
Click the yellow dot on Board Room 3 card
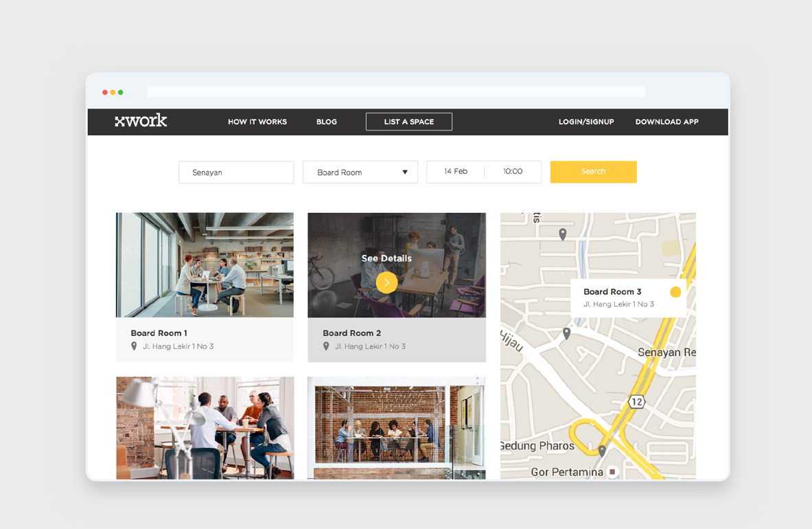675,292
